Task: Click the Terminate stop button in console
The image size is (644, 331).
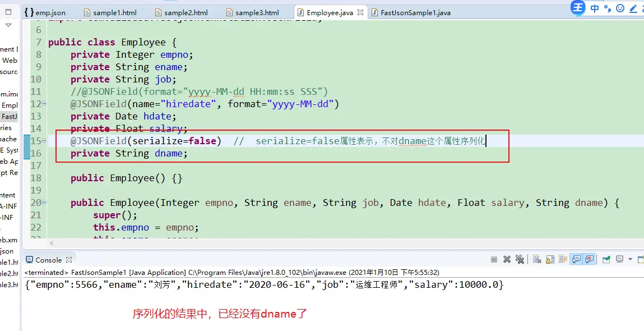Action: tap(494, 260)
